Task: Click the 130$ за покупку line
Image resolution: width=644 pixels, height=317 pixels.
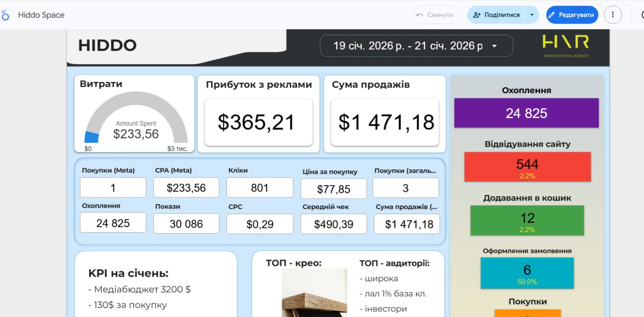Action: click(x=127, y=305)
